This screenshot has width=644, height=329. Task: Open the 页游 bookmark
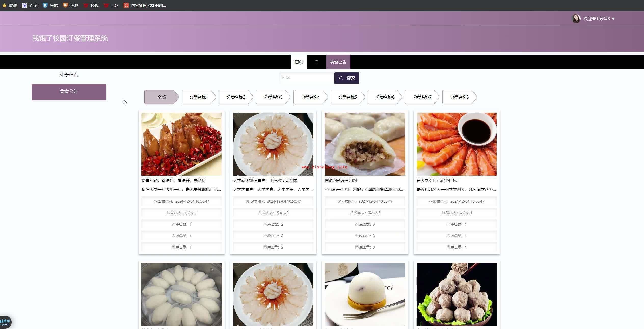(x=71, y=5)
